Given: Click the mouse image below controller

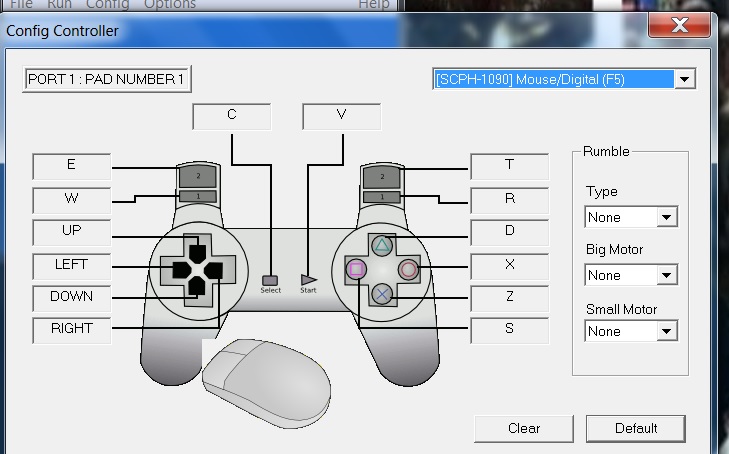Looking at the screenshot, I should pos(267,383).
